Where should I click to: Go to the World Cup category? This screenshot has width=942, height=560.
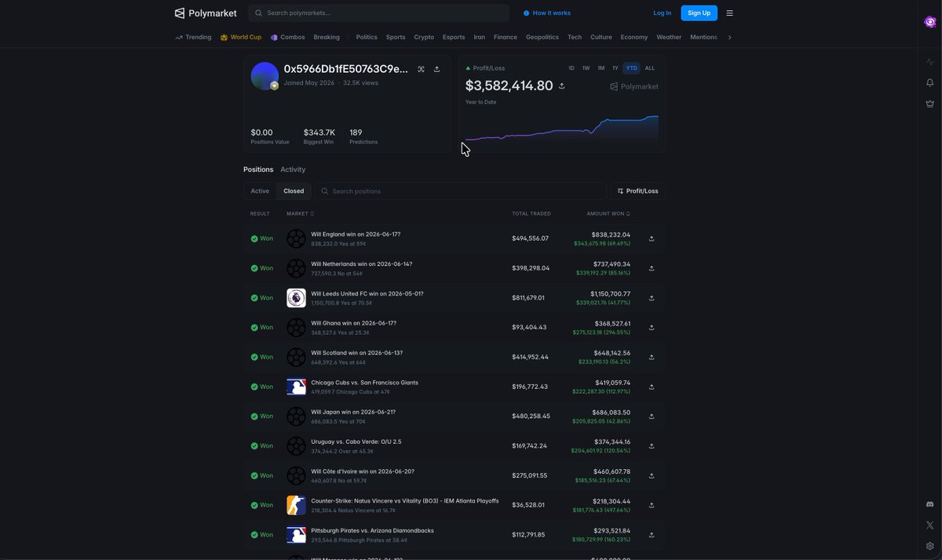click(241, 37)
